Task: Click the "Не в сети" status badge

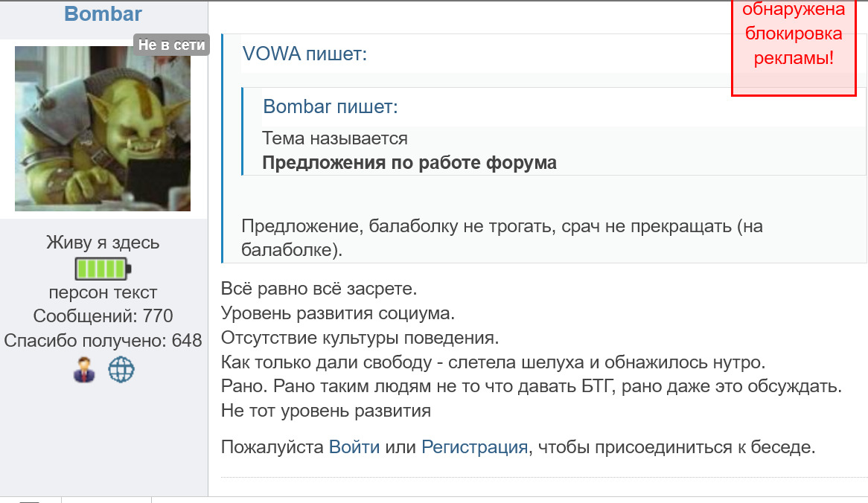Action: pyautogui.click(x=172, y=44)
